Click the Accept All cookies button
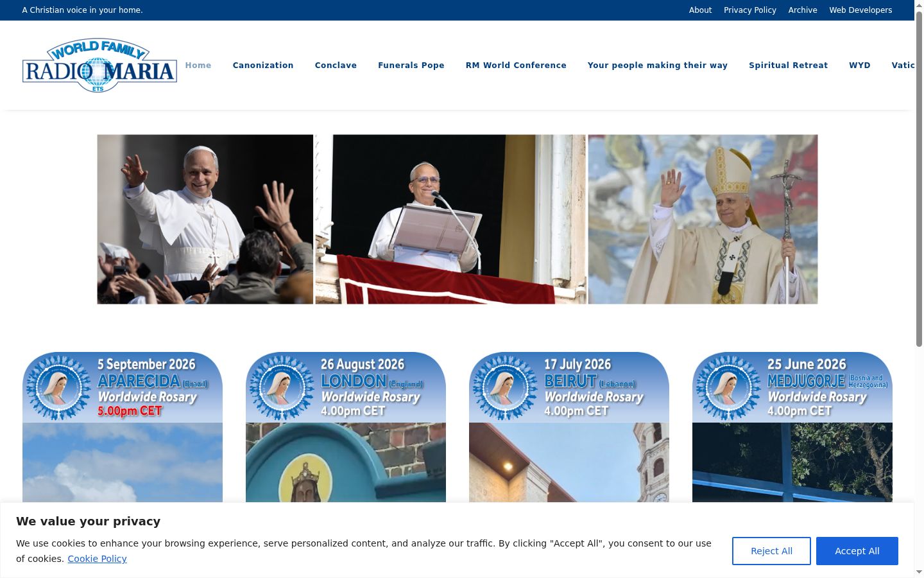The width and height of the screenshot is (924, 578). click(x=857, y=551)
